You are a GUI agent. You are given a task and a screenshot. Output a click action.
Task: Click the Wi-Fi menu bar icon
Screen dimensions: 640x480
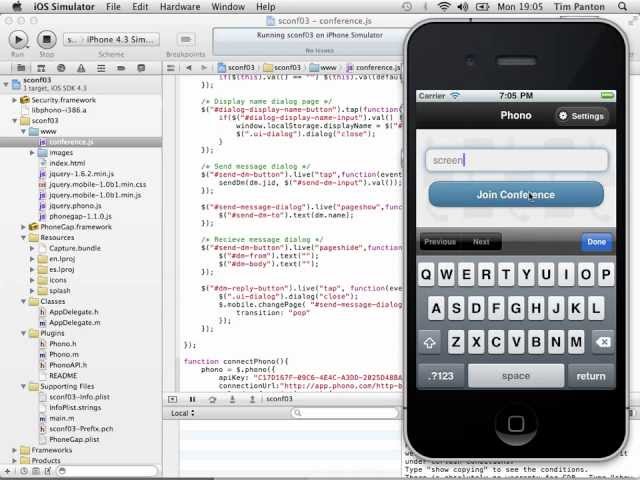tap(444, 7)
